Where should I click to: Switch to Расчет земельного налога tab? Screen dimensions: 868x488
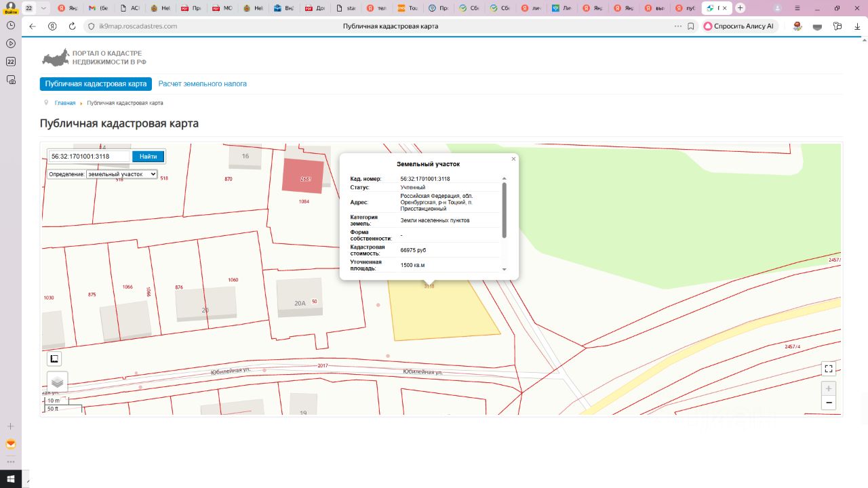pyautogui.click(x=202, y=84)
